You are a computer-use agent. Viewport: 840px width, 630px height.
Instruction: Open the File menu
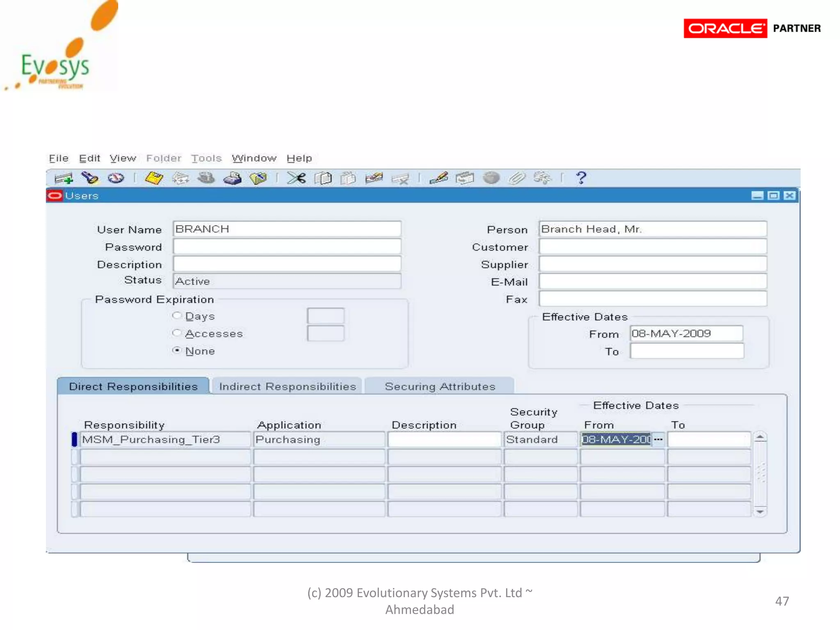click(x=59, y=158)
